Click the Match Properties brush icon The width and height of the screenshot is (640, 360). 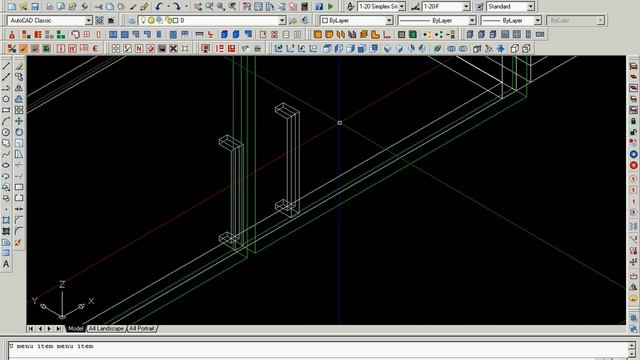tap(144, 7)
